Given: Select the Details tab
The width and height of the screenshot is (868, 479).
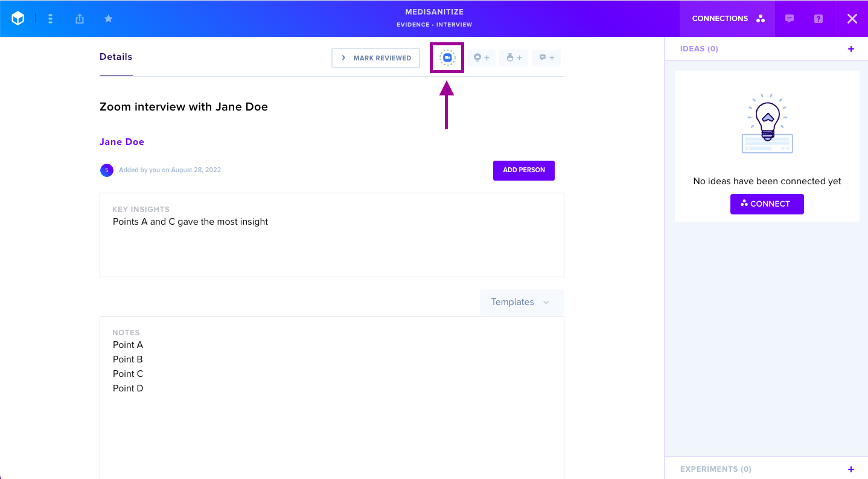Looking at the screenshot, I should coord(116,57).
